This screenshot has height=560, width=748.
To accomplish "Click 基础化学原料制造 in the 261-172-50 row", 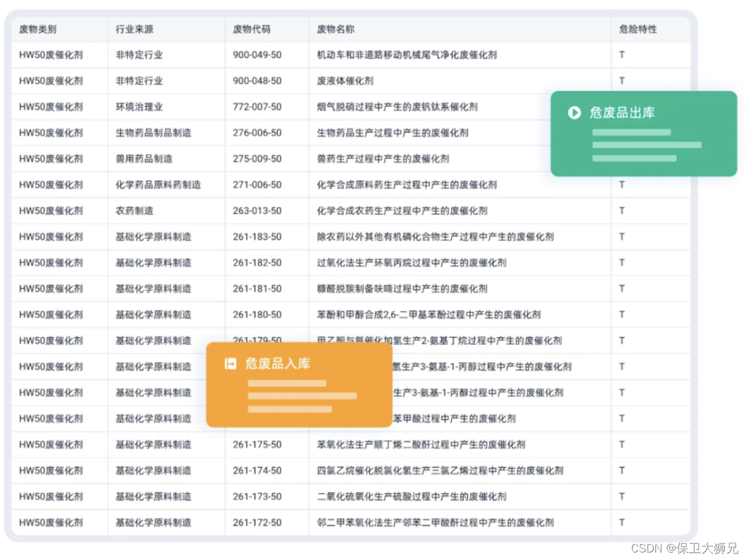I will point(154,522).
